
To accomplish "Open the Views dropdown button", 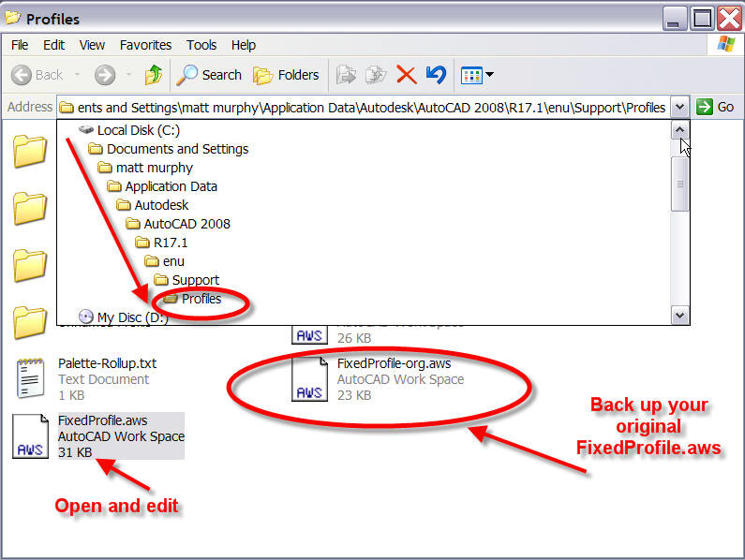I will pyautogui.click(x=477, y=75).
